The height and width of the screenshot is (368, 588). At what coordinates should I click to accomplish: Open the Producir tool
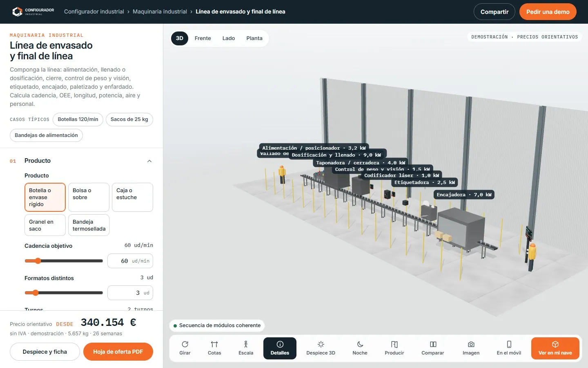click(x=394, y=348)
